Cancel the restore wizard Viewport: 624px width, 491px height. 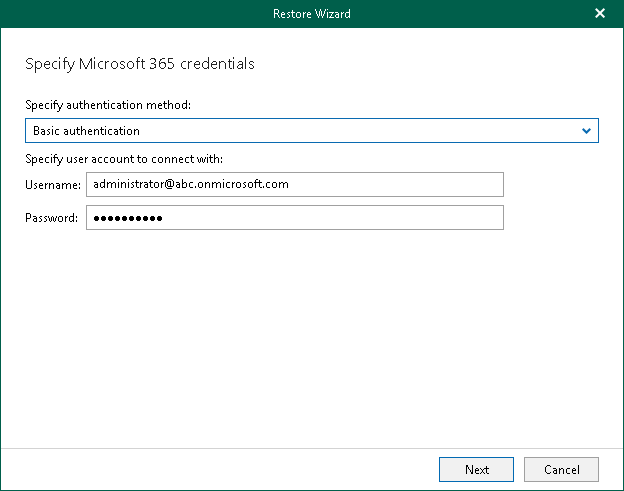561,469
